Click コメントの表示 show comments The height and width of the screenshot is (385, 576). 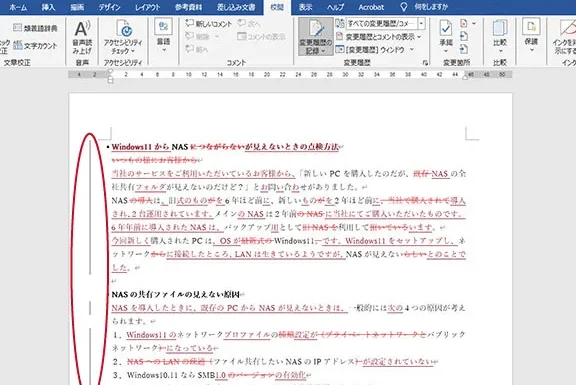(x=261, y=36)
